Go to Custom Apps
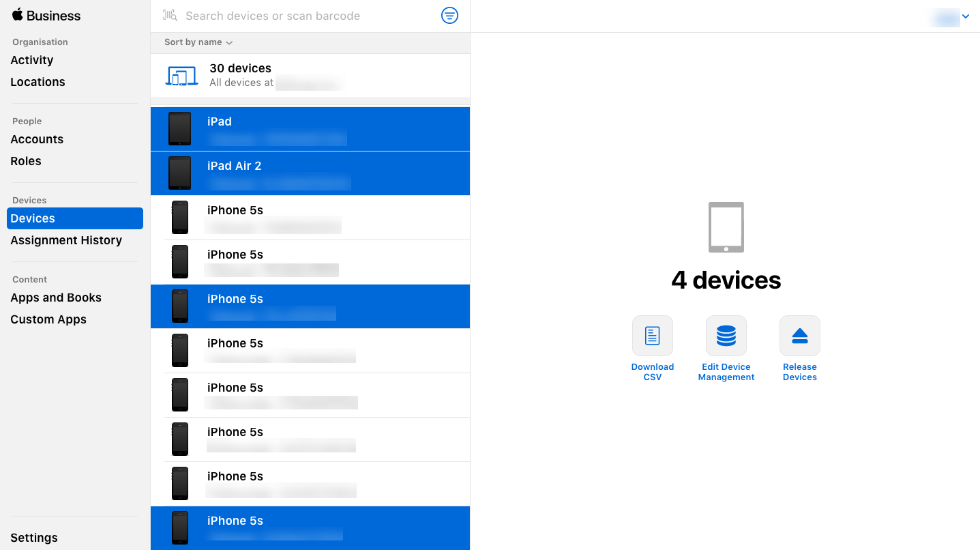The width and height of the screenshot is (980, 550). (48, 319)
